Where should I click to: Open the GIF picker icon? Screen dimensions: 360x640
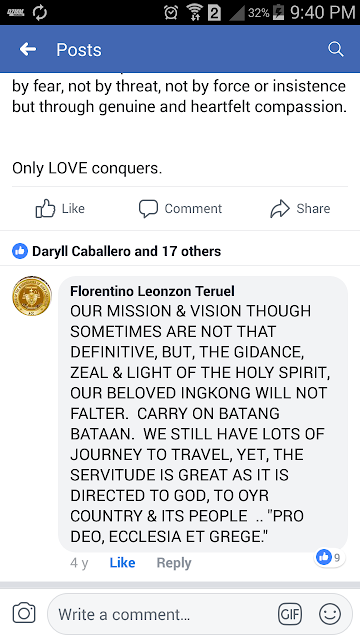[290, 614]
